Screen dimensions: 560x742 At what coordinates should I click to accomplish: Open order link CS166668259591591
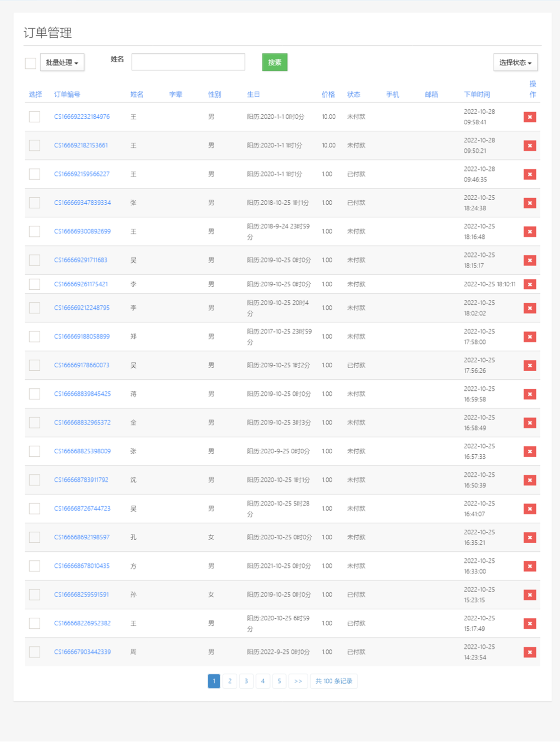(81, 595)
